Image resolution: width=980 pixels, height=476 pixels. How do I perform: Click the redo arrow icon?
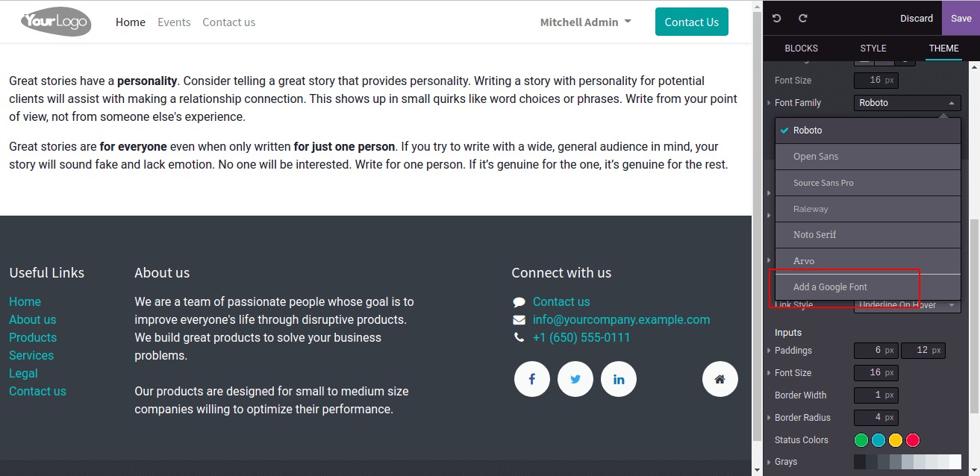[x=803, y=18]
